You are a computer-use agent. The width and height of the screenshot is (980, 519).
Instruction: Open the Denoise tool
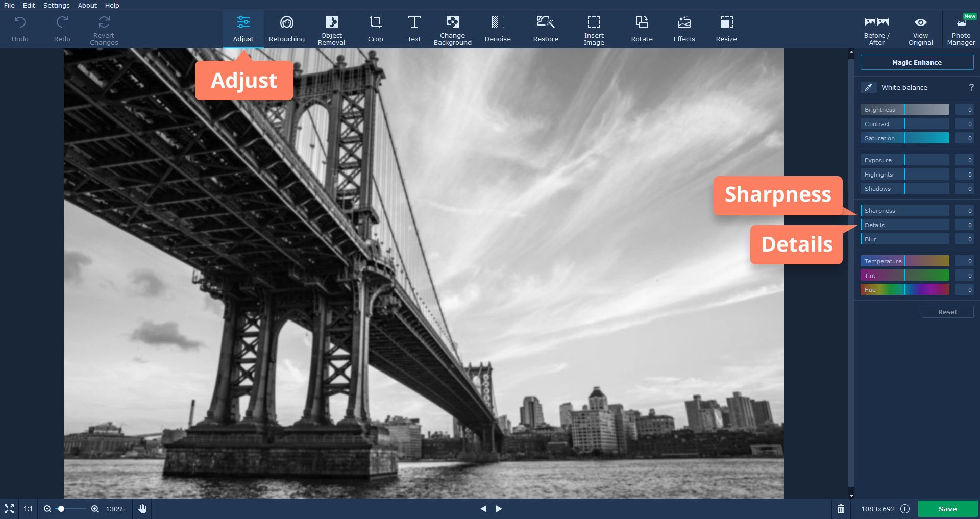tap(498, 29)
